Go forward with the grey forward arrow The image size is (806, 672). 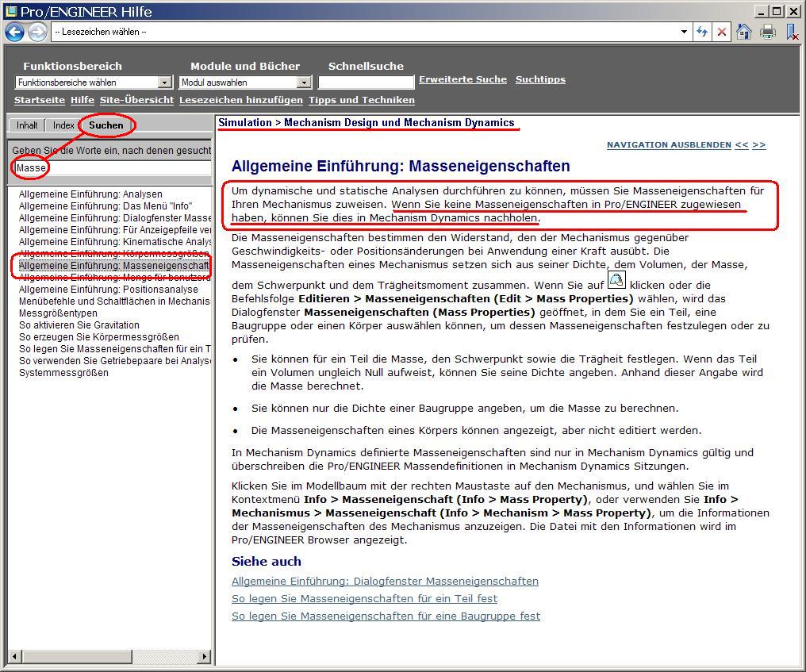click(x=37, y=32)
